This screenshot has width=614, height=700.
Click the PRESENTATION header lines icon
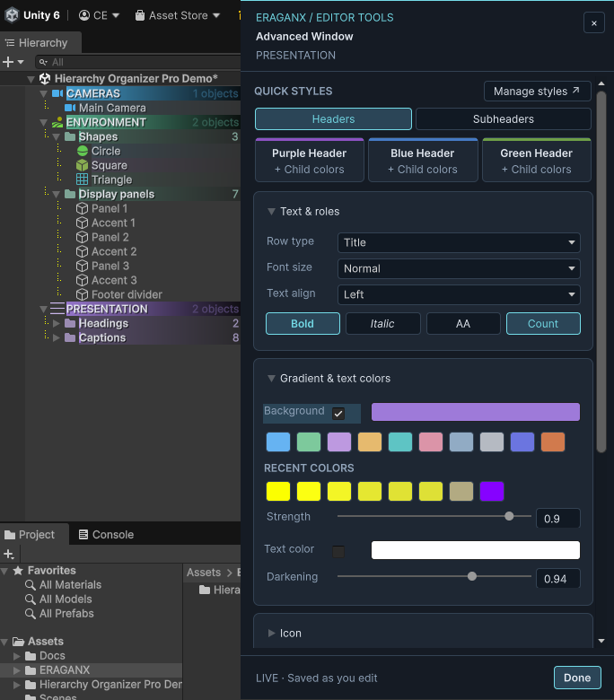(x=57, y=309)
